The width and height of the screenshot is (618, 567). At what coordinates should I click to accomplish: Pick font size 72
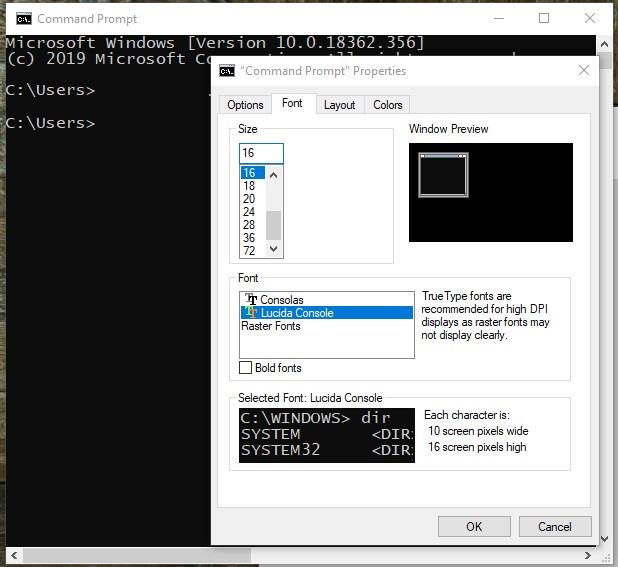[252, 251]
